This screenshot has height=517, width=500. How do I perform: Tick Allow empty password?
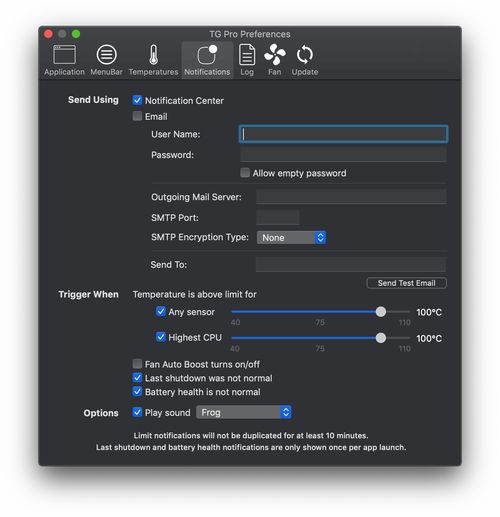(x=245, y=173)
